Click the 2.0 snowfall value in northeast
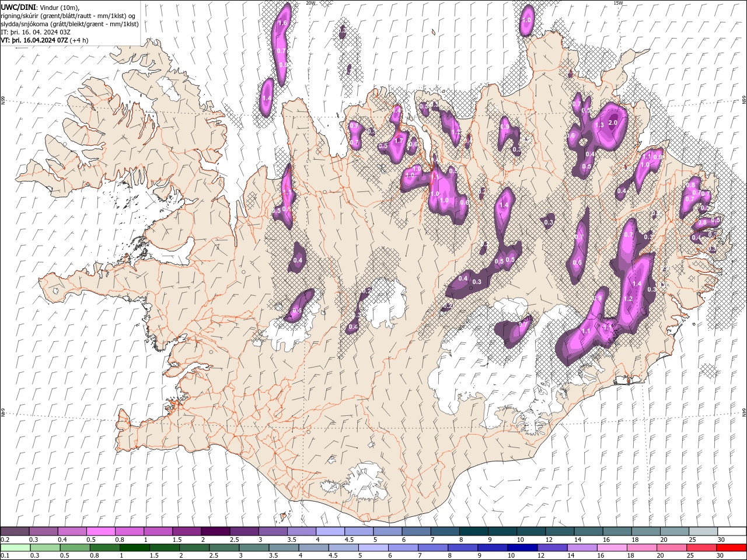This screenshot has height=560, width=747. pyautogui.click(x=613, y=123)
